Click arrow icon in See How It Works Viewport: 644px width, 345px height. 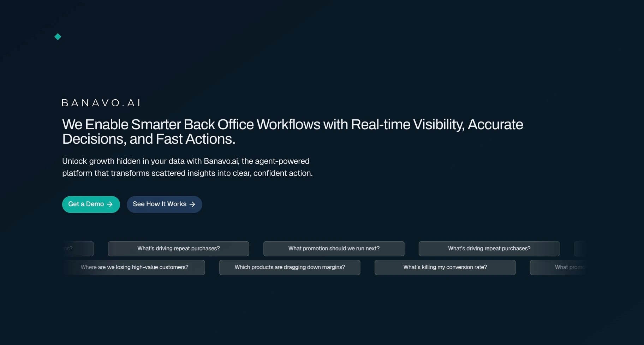(192, 204)
